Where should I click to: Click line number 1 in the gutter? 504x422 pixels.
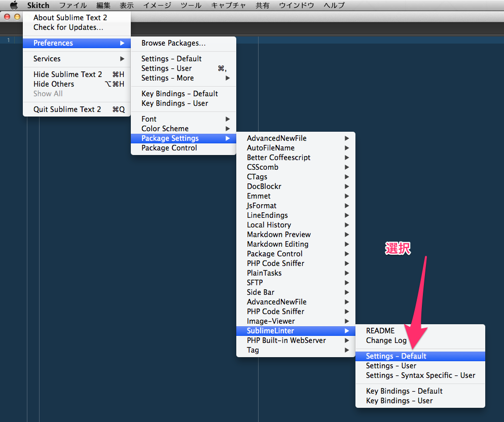(x=8, y=40)
